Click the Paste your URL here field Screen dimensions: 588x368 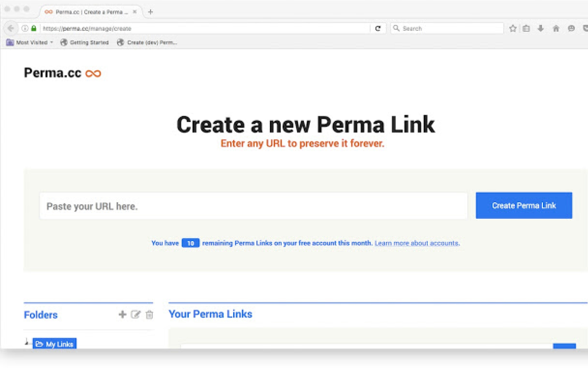[253, 206]
